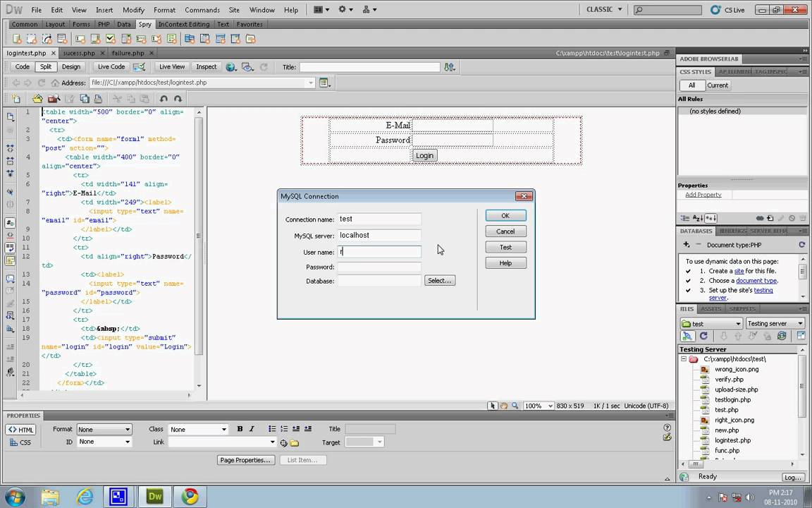Image resolution: width=812 pixels, height=508 pixels.
Task: Switch to Design view
Action: [71, 67]
